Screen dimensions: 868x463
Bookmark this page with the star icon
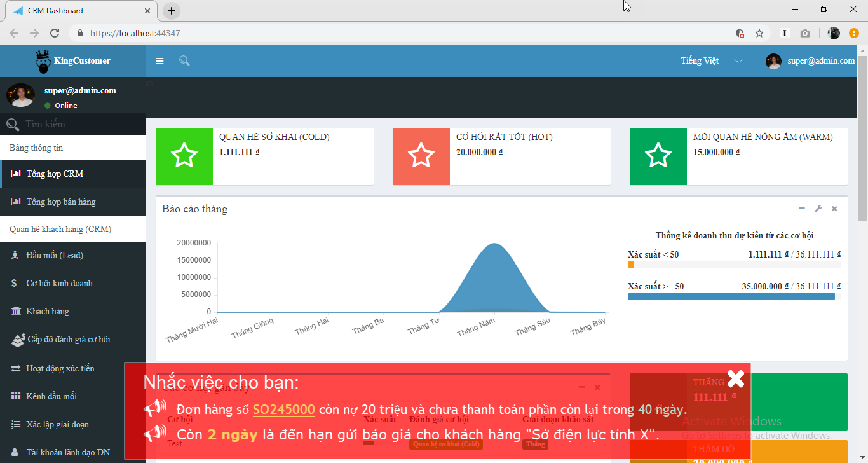[759, 33]
